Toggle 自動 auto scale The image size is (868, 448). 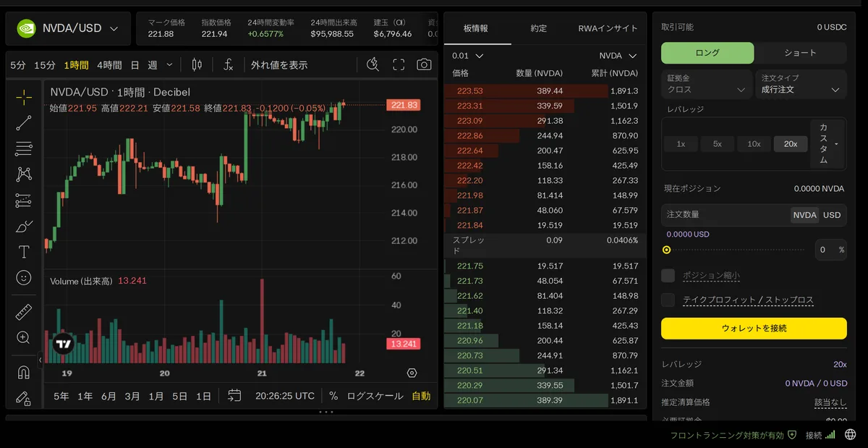pos(421,396)
